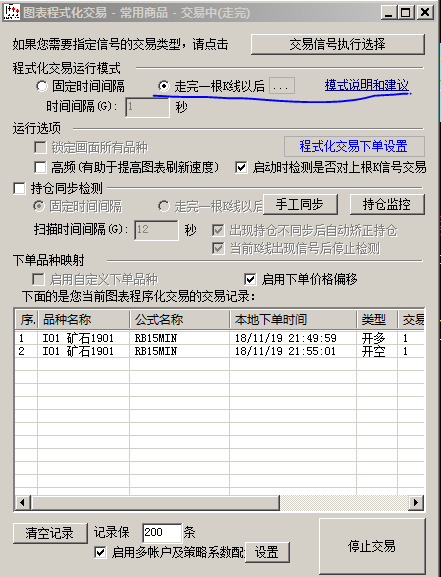This screenshot has height=577, width=441.
Task: Toggle 启用下单价格偏移 checkbox
Action: pos(250,279)
